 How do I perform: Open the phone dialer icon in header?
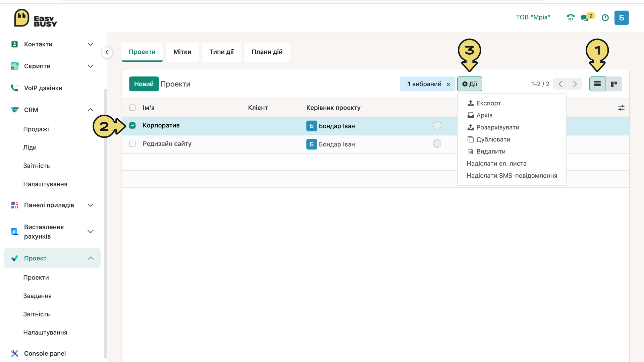pos(571,18)
